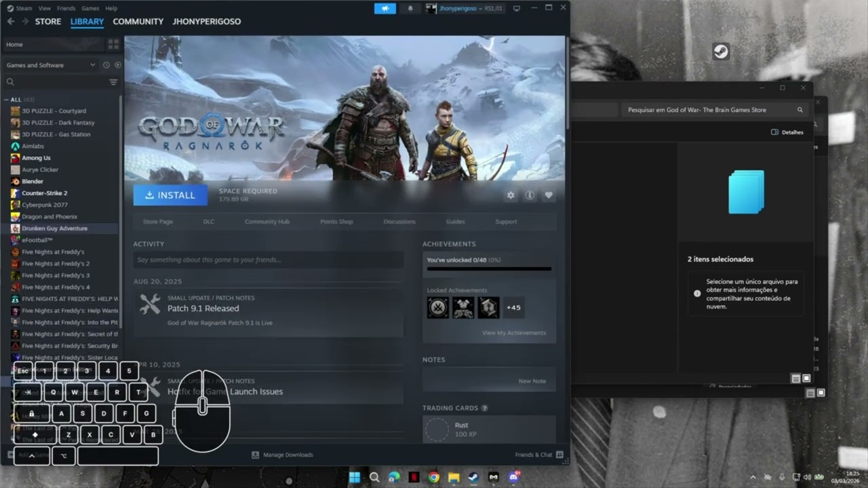Open Trading Cards help question mark
Screen dimensions: 868x488
[484, 408]
